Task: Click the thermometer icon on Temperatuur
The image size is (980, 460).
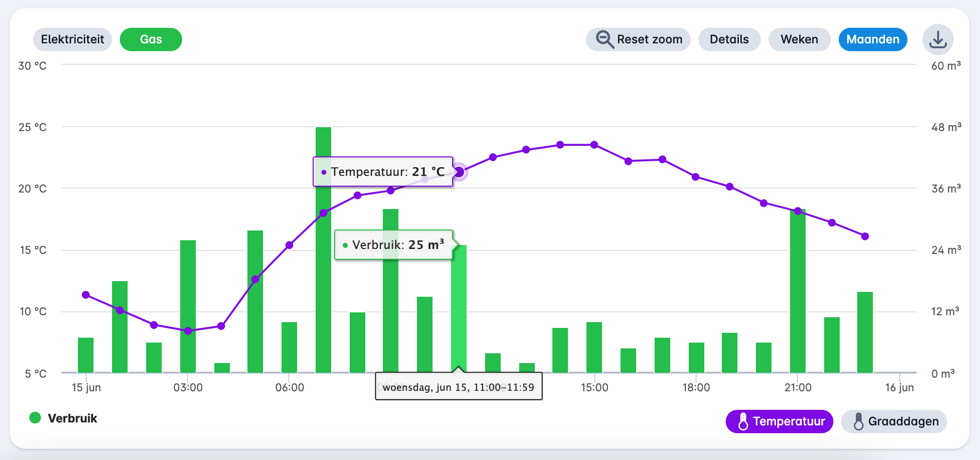Action: point(743,422)
